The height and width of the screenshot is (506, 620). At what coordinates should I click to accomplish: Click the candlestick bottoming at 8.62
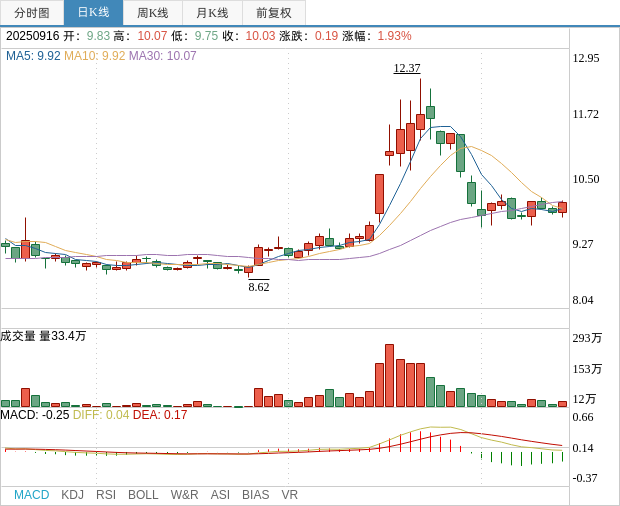click(248, 270)
